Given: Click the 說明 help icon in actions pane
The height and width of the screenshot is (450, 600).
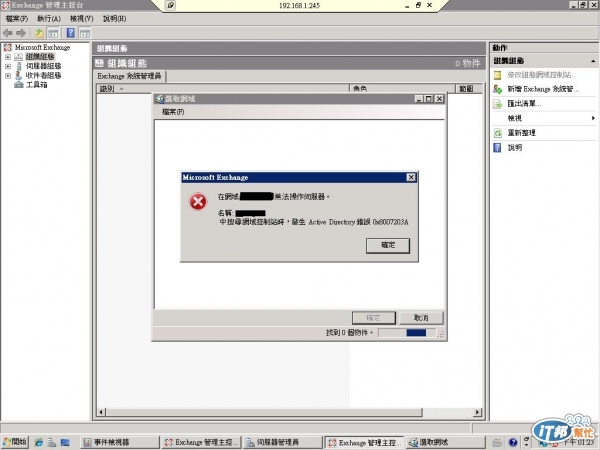Looking at the screenshot, I should click(x=497, y=148).
